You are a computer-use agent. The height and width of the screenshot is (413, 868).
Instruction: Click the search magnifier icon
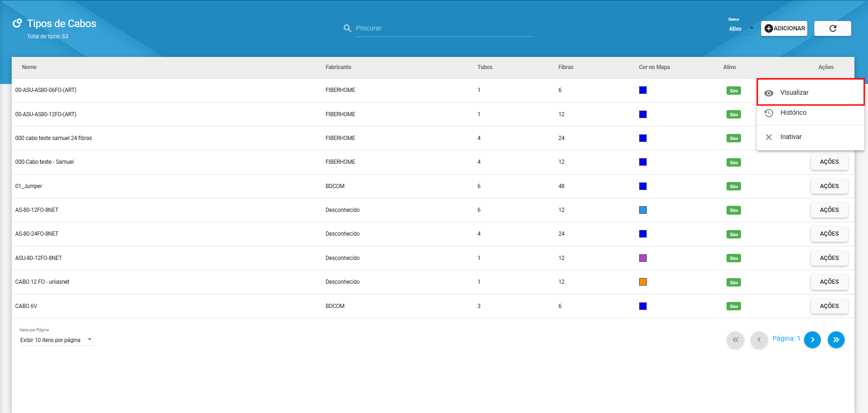tap(347, 28)
